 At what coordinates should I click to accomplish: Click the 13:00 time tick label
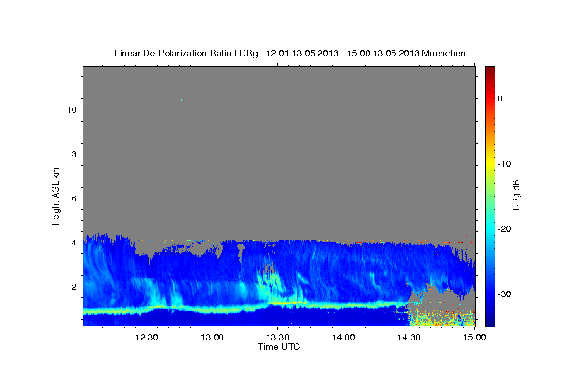[212, 337]
